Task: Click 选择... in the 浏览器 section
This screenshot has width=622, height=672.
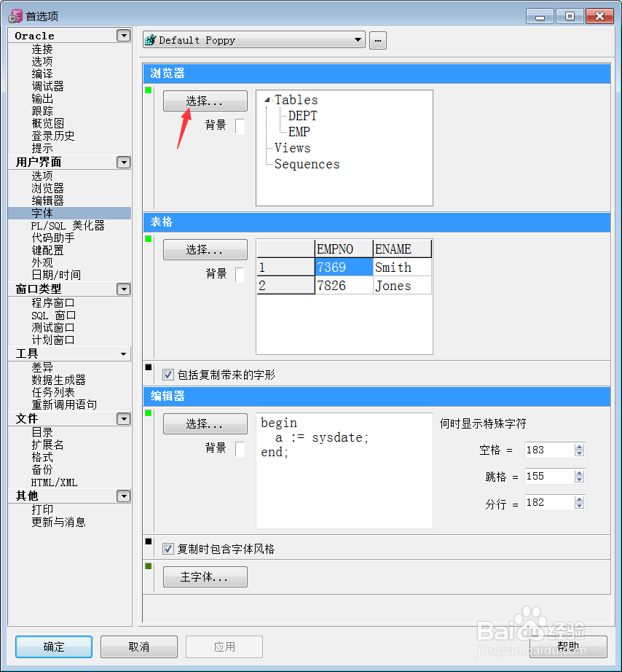Action: pos(205,100)
